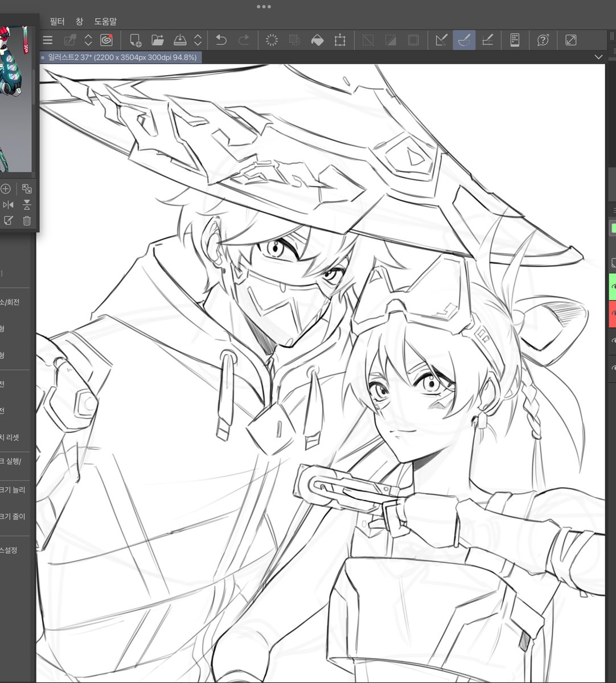Image resolution: width=616 pixels, height=683 pixels.
Task: Click the 크 실행/ quick access button
Action: (11, 461)
